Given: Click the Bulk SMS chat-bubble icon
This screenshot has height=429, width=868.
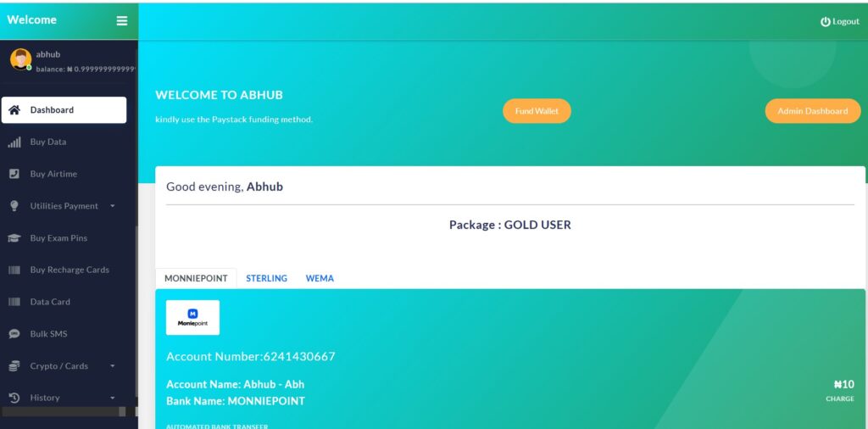Looking at the screenshot, I should tap(14, 334).
